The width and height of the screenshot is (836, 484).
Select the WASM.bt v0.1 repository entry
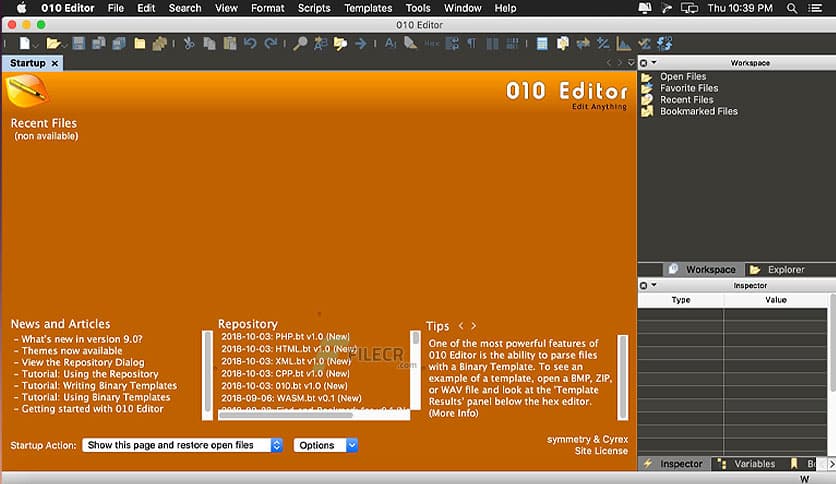(291, 398)
